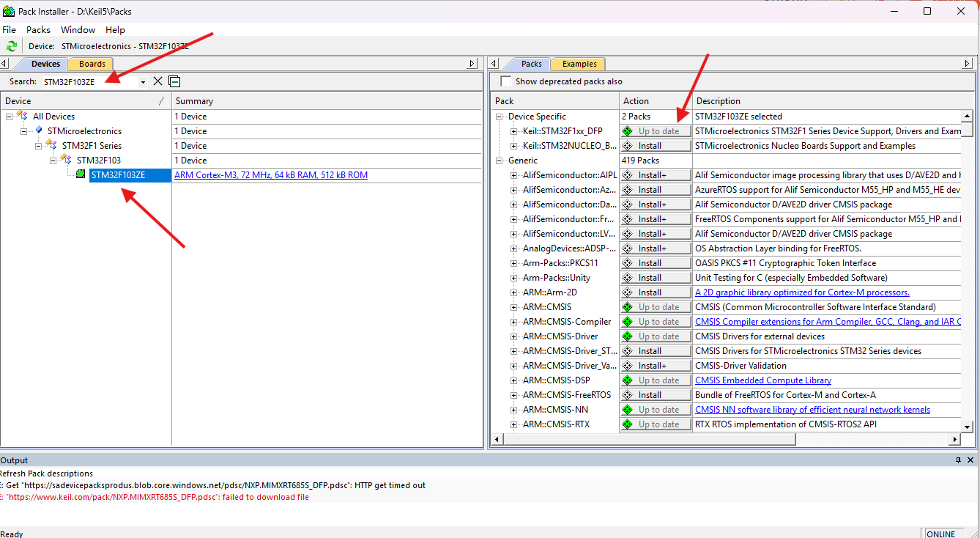Screen dimensions: 980x538
Task: Click the packs list scroll-down arrow
Action: (967, 427)
